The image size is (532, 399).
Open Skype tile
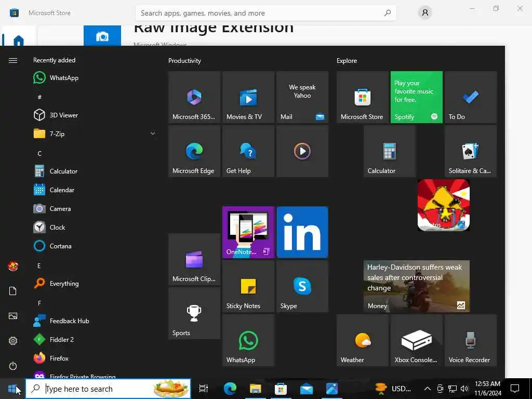pyautogui.click(x=302, y=286)
